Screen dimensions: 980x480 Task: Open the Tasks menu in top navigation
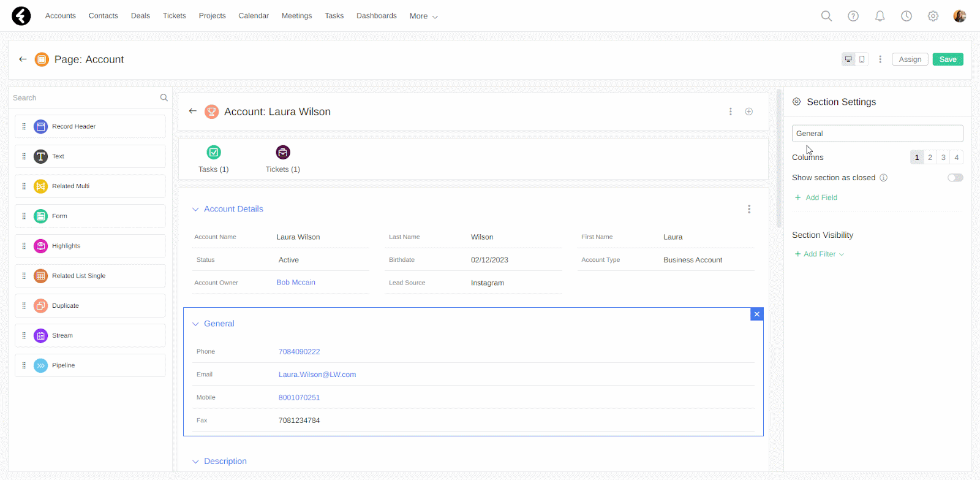click(334, 16)
